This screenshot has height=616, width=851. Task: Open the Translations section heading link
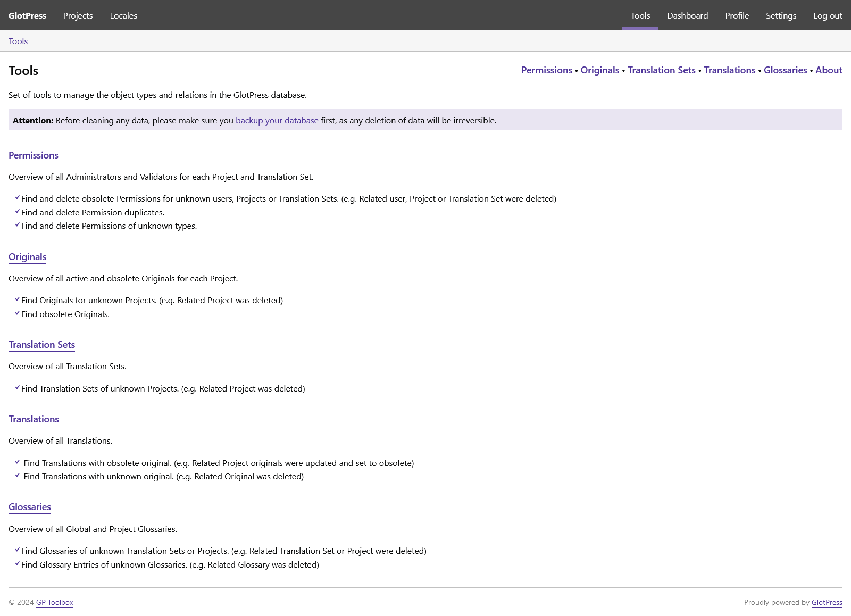[x=34, y=419]
